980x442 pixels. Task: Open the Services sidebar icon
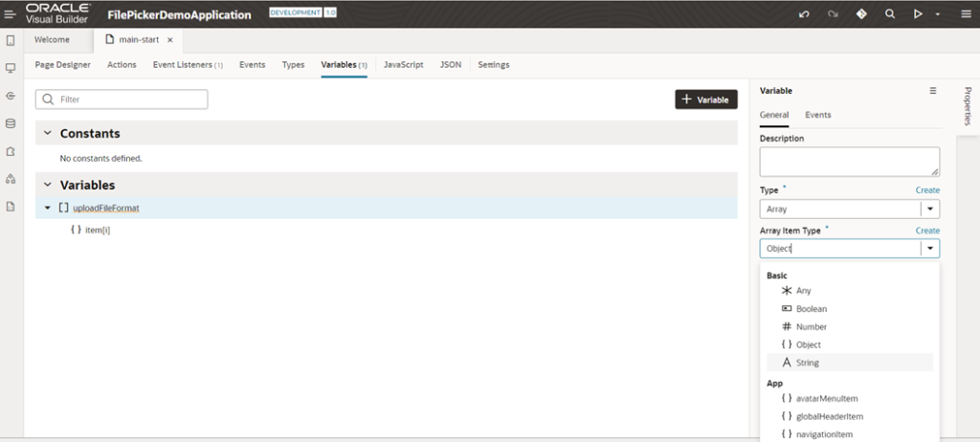click(x=11, y=96)
